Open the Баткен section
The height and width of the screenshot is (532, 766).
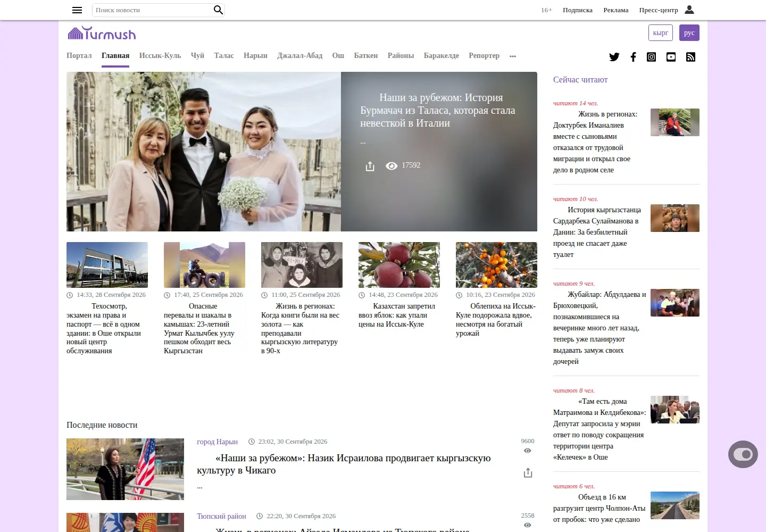click(x=366, y=56)
